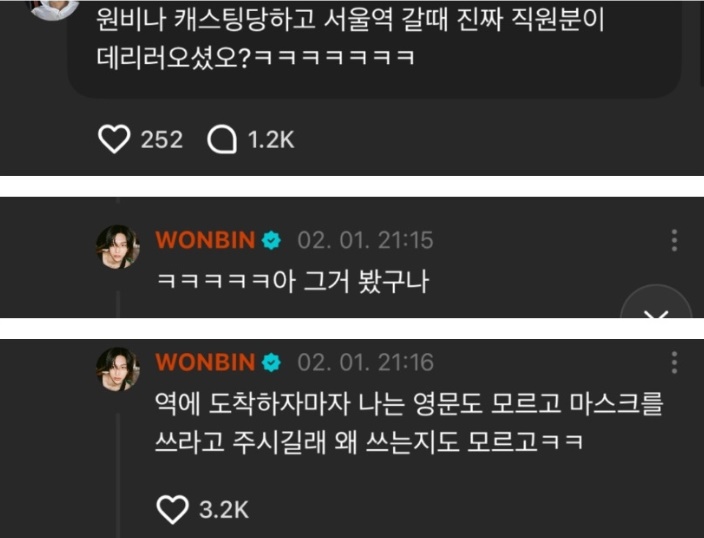Open comments bubble showing 1.2K replies

click(222, 139)
